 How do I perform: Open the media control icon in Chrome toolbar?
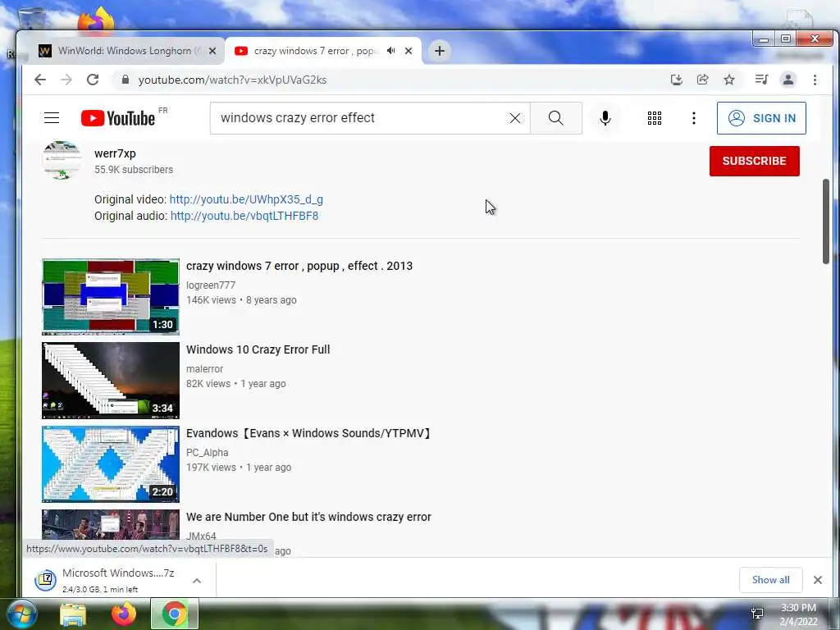point(761,80)
